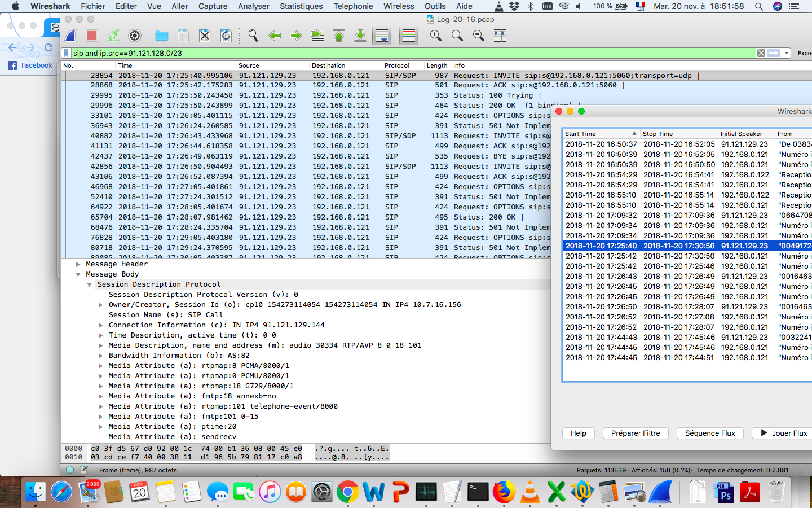Click the Préparer Filtre button

(636, 433)
